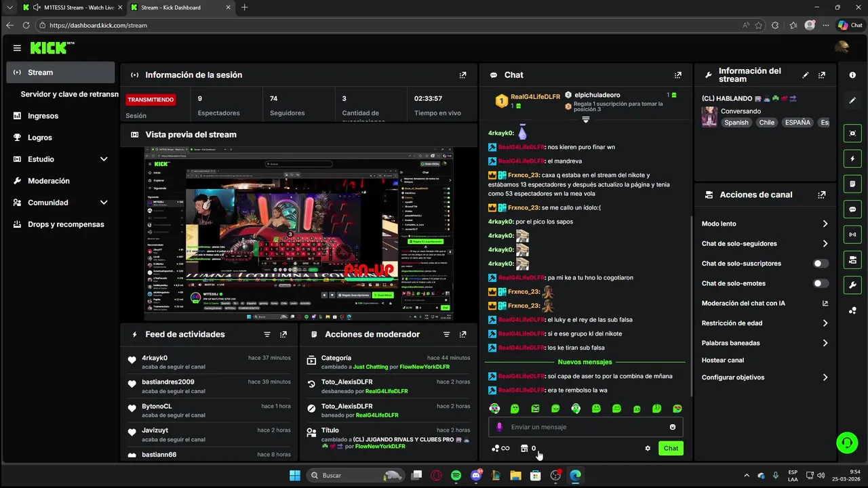The image size is (868, 488).
Task: Filter the Feed de actividades list
Action: point(267,335)
